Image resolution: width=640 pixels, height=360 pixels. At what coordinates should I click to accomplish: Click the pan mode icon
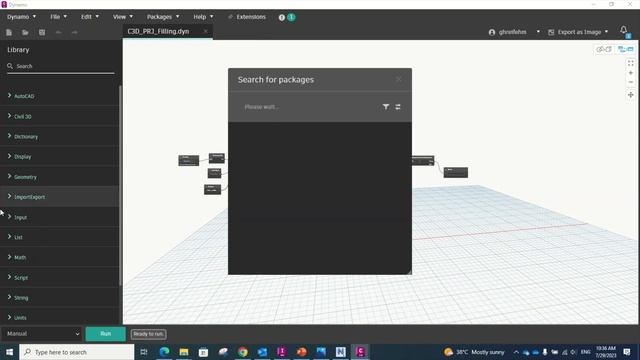pos(631,95)
